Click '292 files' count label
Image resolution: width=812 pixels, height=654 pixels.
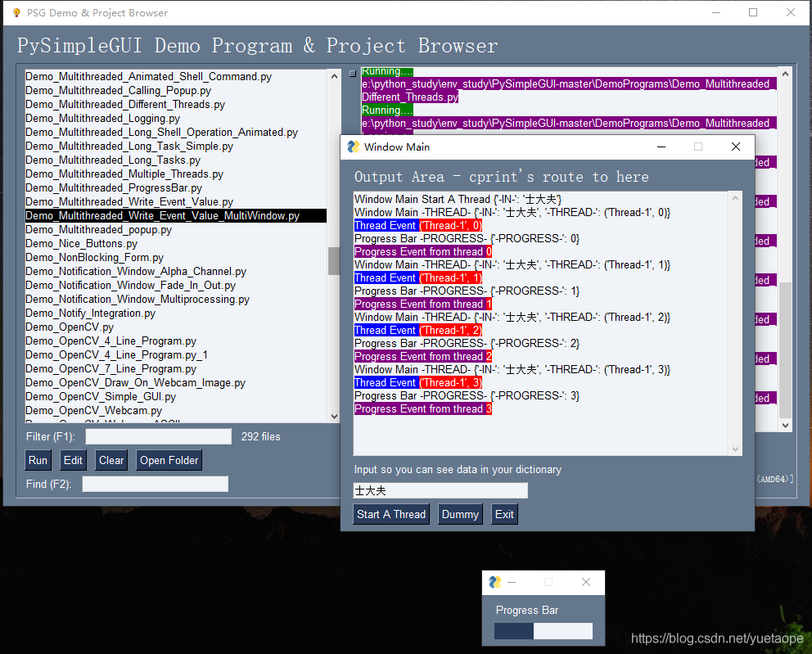(260, 437)
